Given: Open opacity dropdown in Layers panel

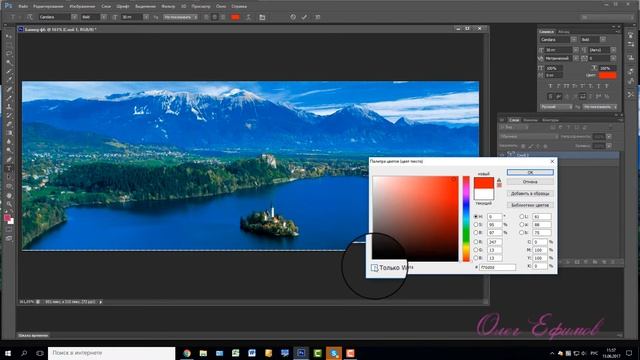Looking at the screenshot, I should point(609,136).
